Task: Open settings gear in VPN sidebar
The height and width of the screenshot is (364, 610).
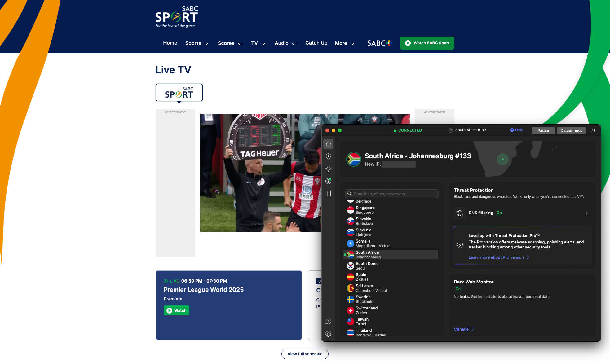Action: coord(328,334)
